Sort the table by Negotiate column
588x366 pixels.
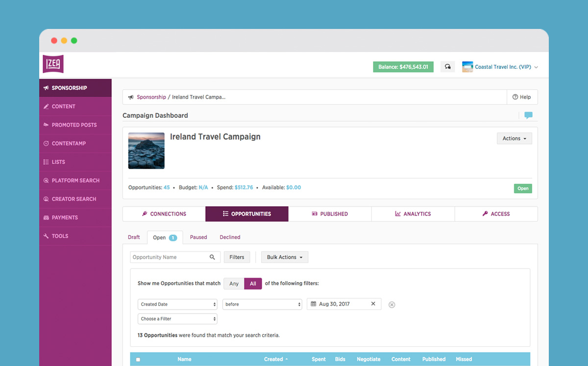(x=368, y=359)
